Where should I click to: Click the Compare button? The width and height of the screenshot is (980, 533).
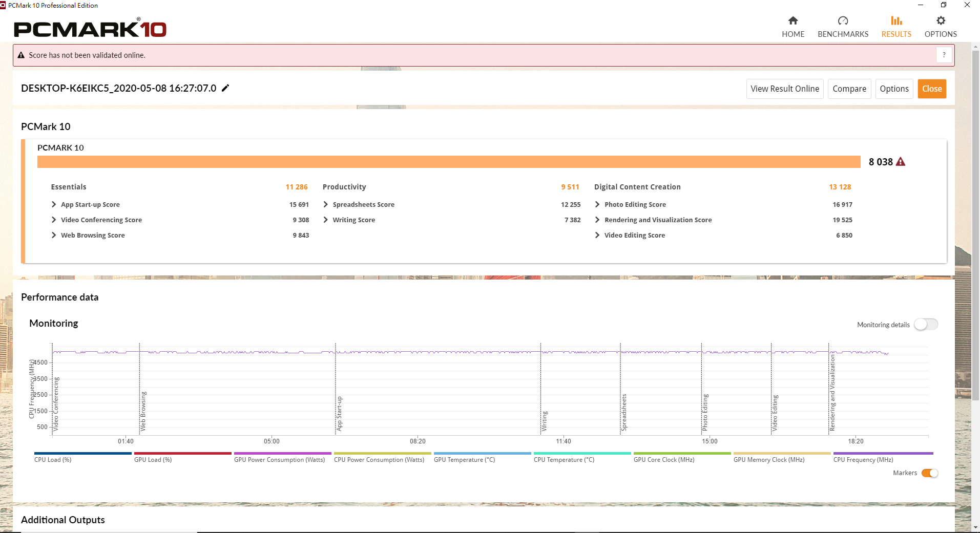849,89
